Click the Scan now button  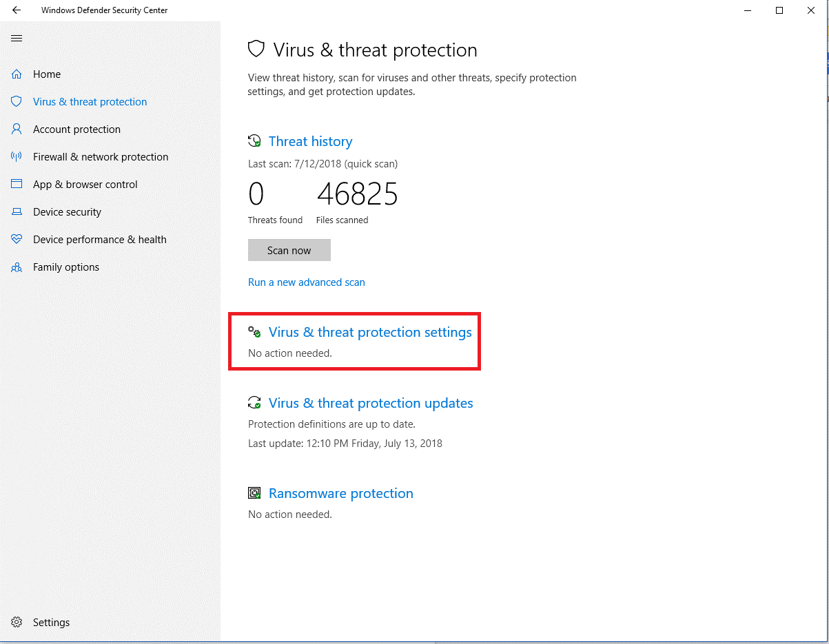[x=289, y=250]
